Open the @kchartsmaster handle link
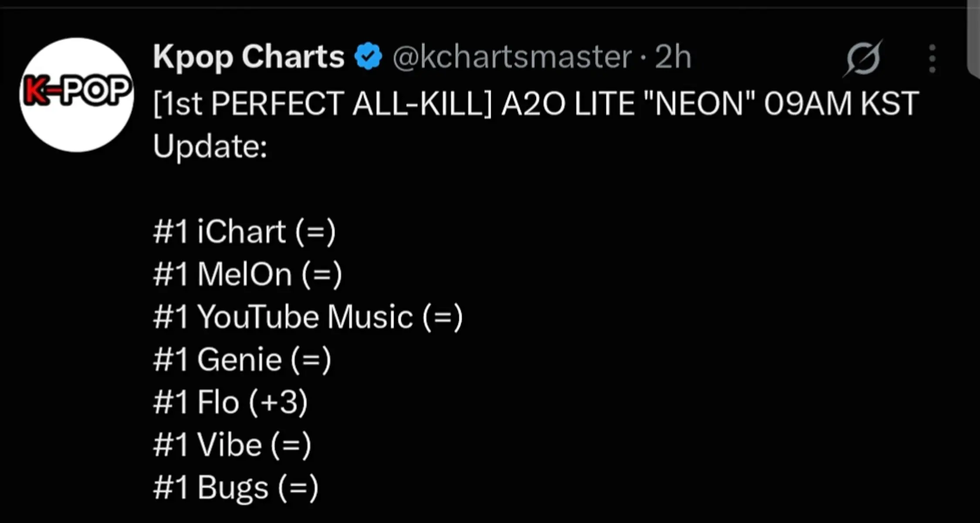 (x=512, y=57)
